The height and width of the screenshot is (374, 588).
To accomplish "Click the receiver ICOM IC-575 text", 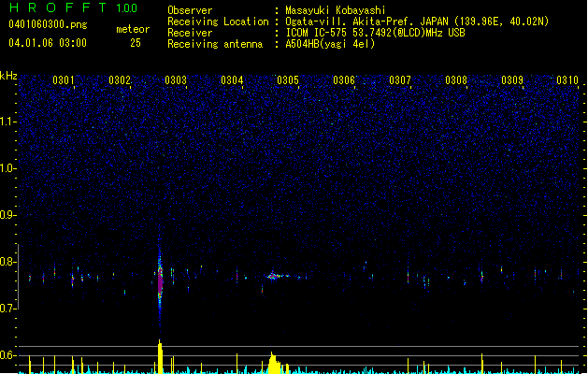I will click(375, 33).
